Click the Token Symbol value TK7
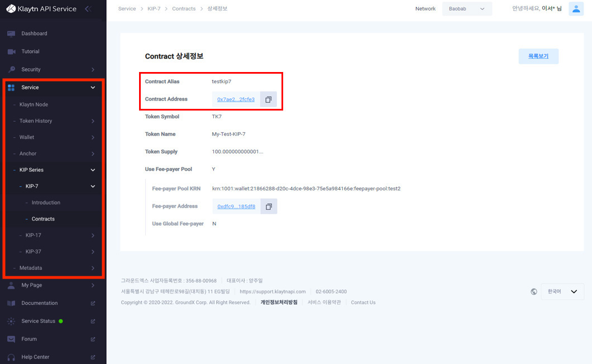This screenshot has height=364, width=592. 217,117
